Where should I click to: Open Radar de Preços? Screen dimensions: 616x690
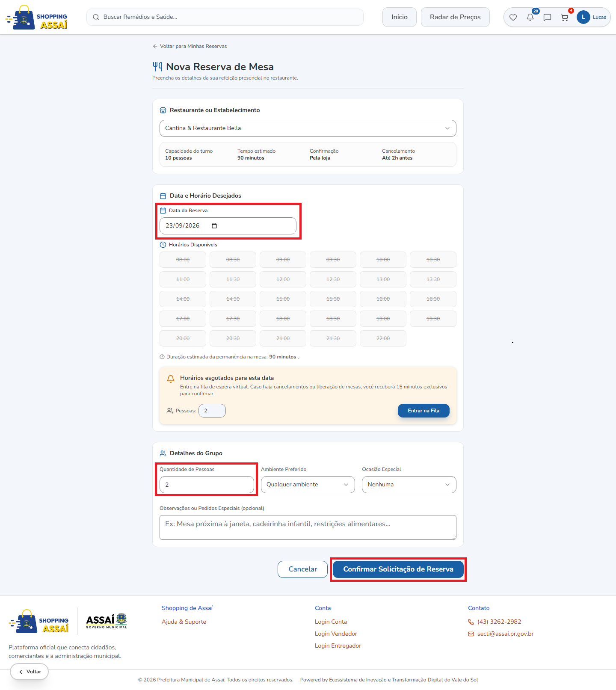coord(455,17)
